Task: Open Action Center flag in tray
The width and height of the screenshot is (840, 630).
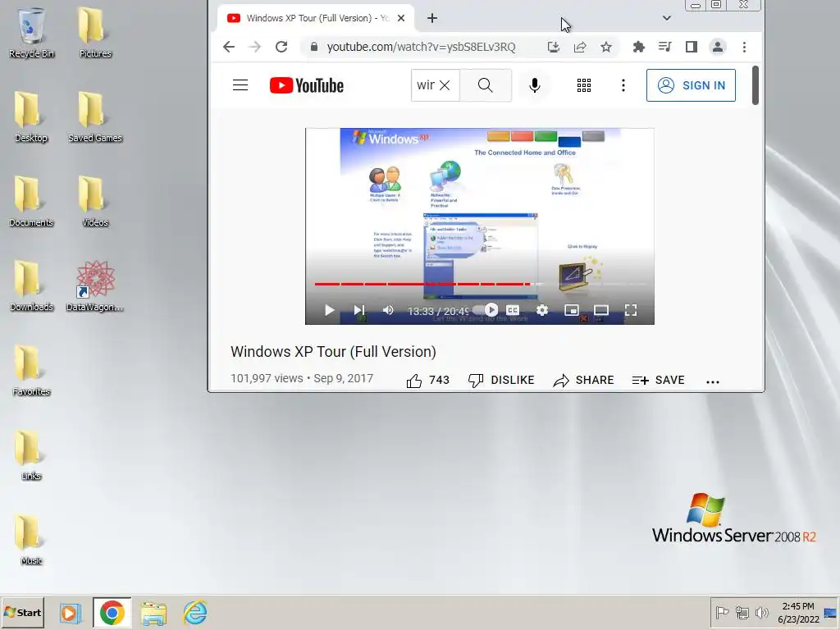Action: point(722,612)
